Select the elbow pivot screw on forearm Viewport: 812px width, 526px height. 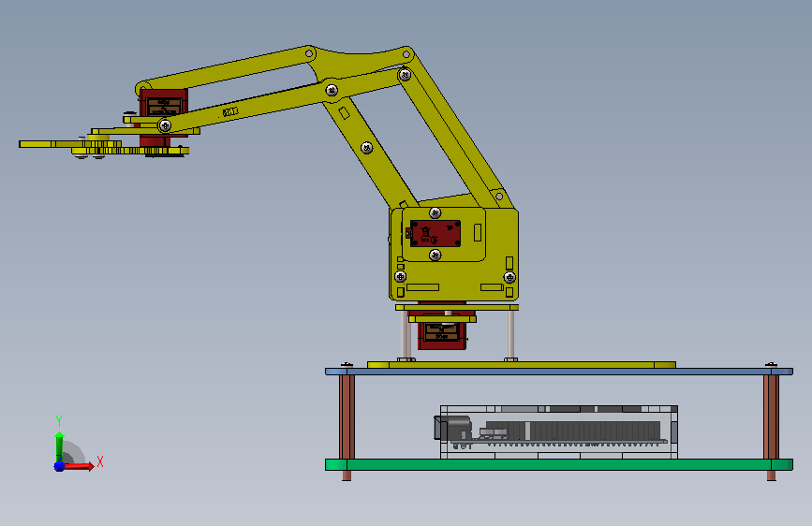[x=332, y=91]
